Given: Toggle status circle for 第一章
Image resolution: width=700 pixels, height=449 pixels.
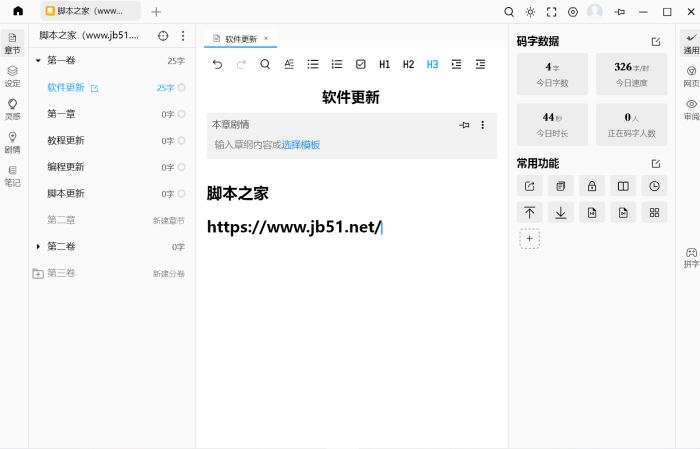Looking at the screenshot, I should [182, 114].
